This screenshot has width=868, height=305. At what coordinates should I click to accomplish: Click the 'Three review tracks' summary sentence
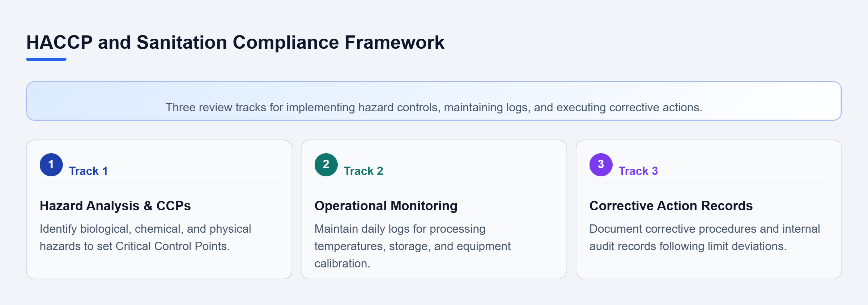(434, 107)
